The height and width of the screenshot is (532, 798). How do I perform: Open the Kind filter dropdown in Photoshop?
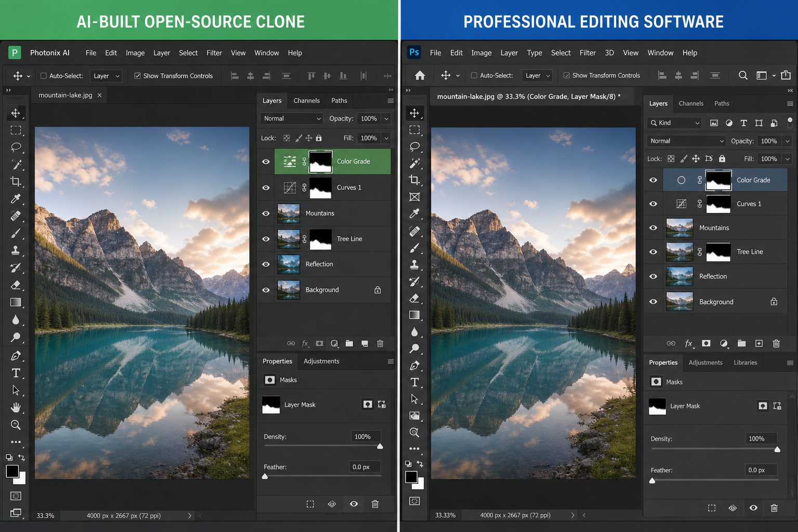pyautogui.click(x=674, y=123)
